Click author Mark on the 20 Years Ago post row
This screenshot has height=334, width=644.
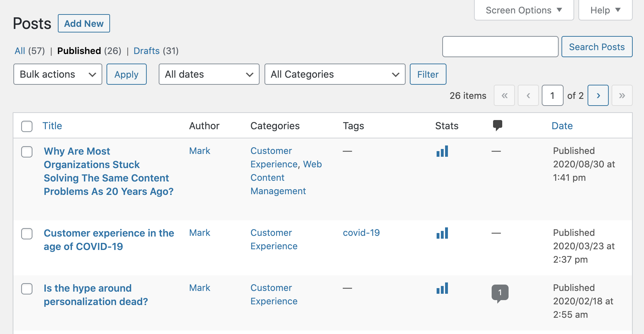tap(200, 151)
